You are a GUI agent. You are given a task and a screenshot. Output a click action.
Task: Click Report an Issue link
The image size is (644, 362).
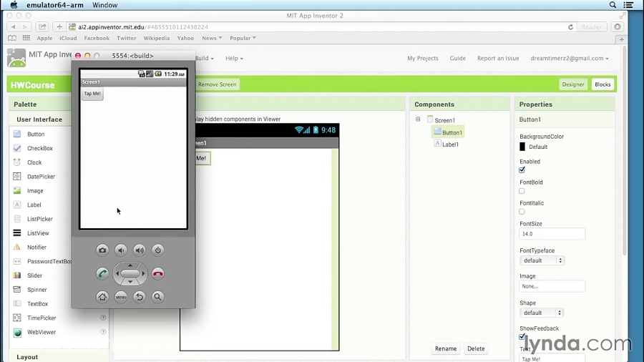click(x=498, y=58)
